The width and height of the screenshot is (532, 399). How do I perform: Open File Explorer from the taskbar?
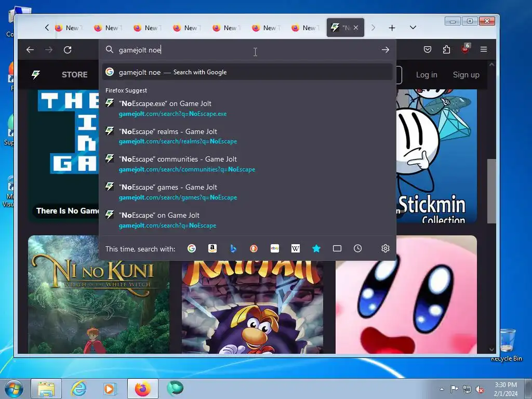pyautogui.click(x=46, y=389)
